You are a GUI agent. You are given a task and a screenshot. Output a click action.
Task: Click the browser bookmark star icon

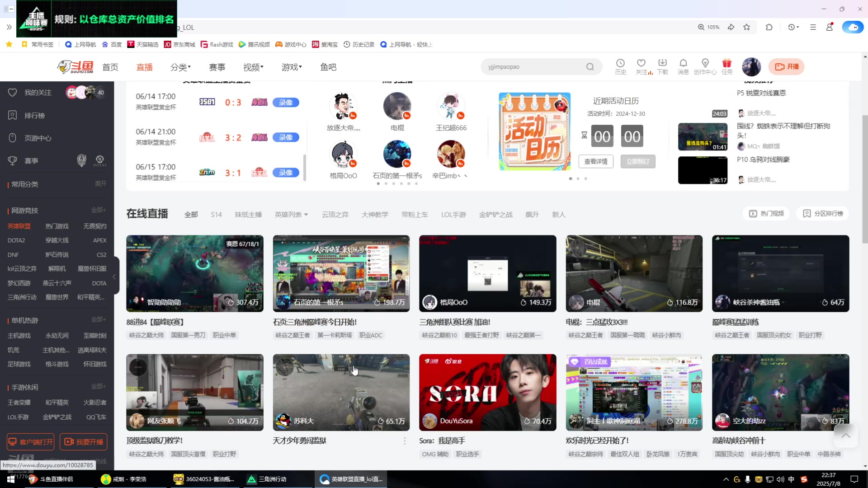coord(747,27)
